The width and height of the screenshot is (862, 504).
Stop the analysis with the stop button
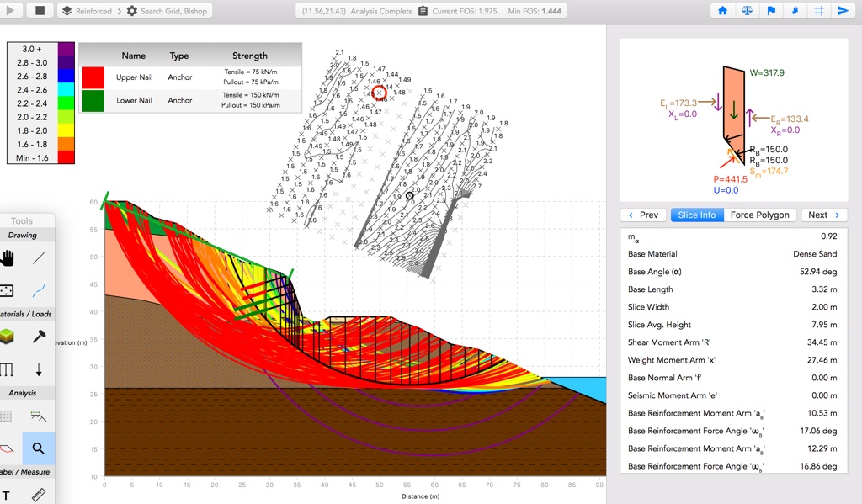point(40,10)
